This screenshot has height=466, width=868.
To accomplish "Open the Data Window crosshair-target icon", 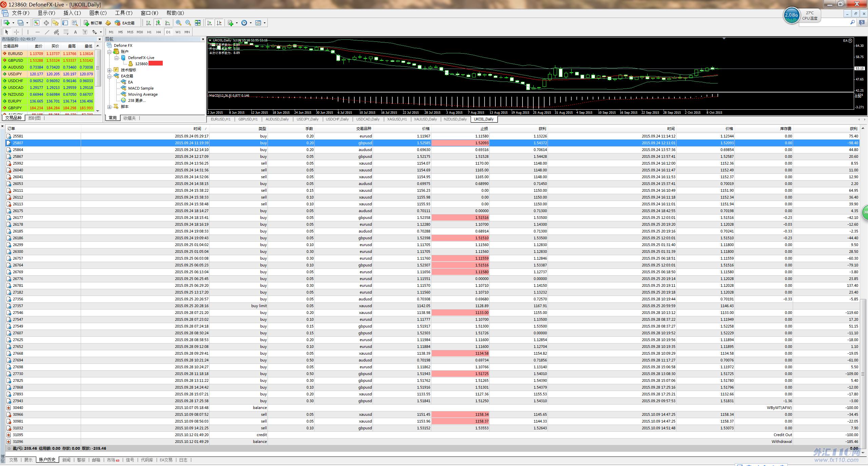I will pyautogui.click(x=46, y=23).
